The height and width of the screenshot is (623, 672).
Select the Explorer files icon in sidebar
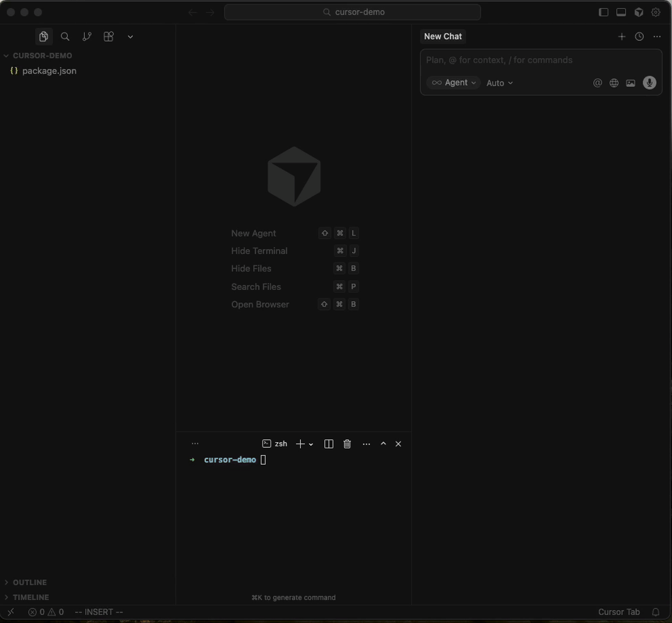(44, 36)
